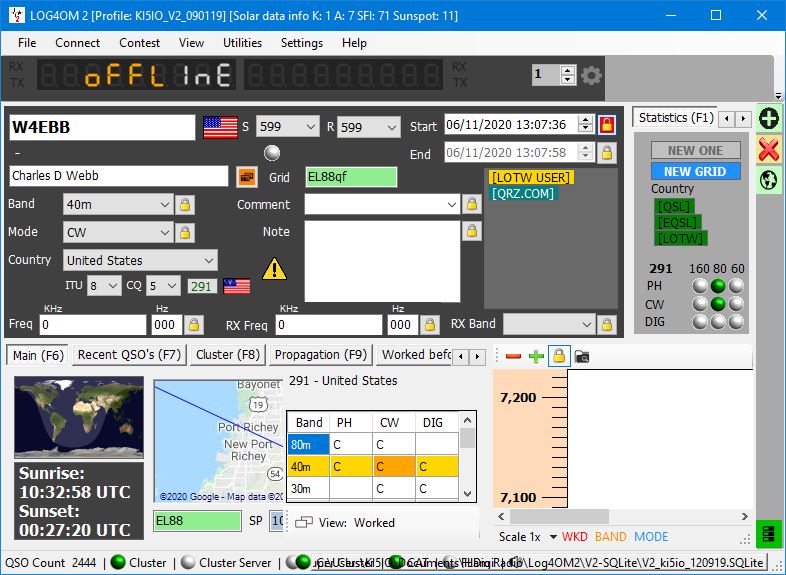This screenshot has width=786, height=575.
Task: Click the Grid field EL88qf
Action: click(x=351, y=177)
